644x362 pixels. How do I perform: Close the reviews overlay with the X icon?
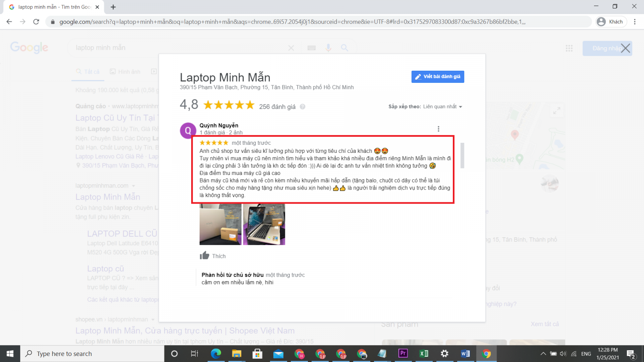[625, 48]
